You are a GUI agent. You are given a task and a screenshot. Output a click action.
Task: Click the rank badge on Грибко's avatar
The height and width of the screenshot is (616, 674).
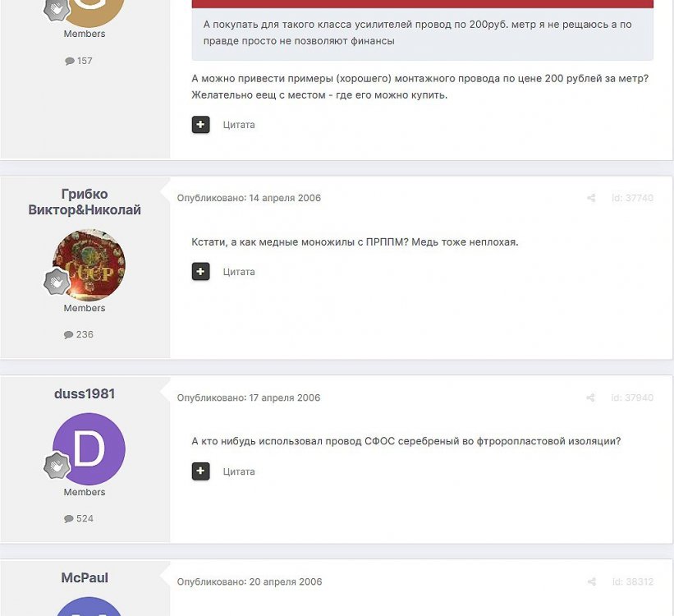(57, 282)
